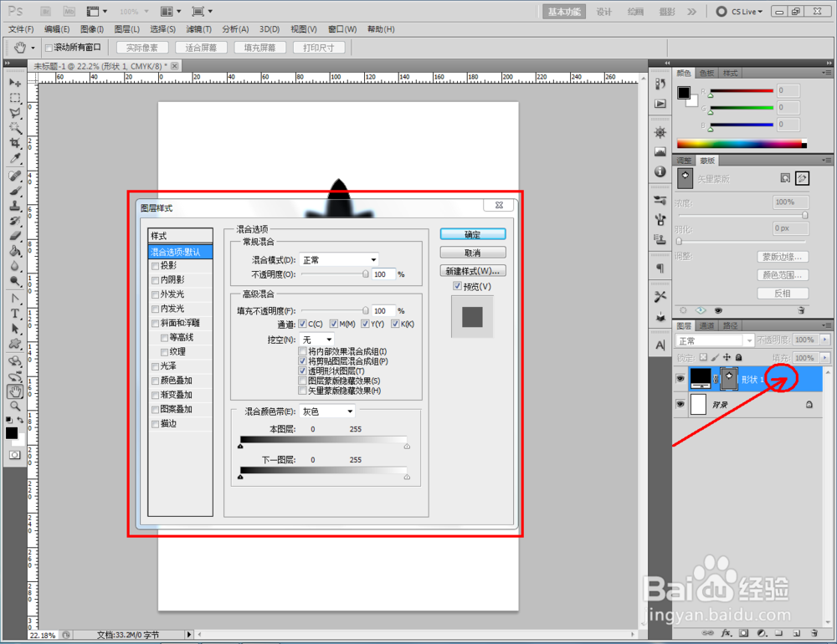Click the 确定 OK button
This screenshot has height=644, width=837.
[x=473, y=234]
